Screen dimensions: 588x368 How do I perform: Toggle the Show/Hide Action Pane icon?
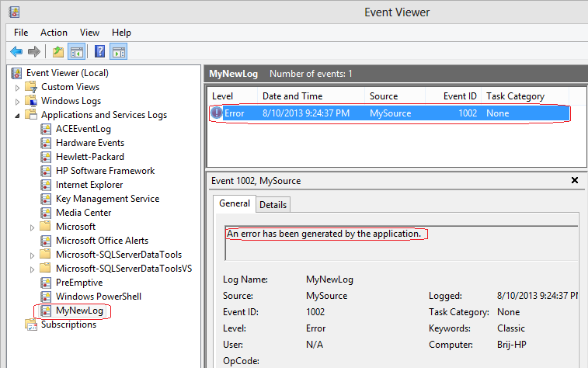[x=119, y=51]
